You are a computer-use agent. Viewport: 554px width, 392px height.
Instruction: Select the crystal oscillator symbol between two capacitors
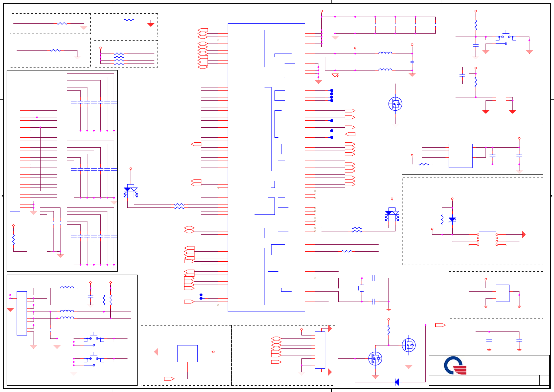[x=362, y=288]
